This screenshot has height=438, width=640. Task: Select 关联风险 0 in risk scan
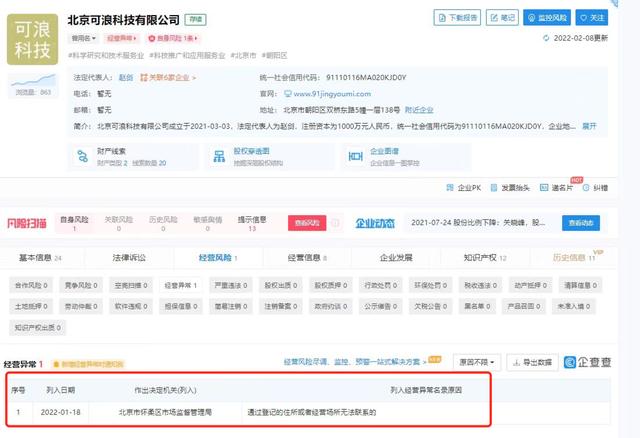coord(119,223)
